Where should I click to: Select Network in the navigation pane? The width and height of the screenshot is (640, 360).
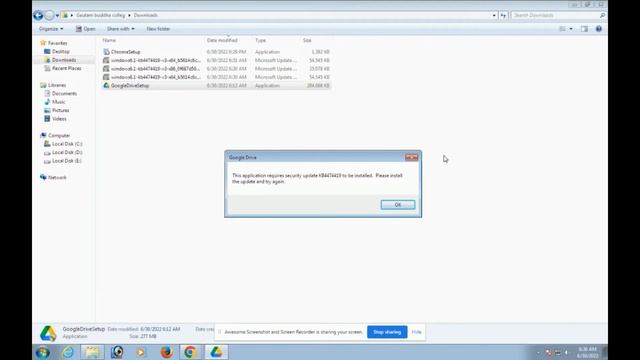pos(57,178)
